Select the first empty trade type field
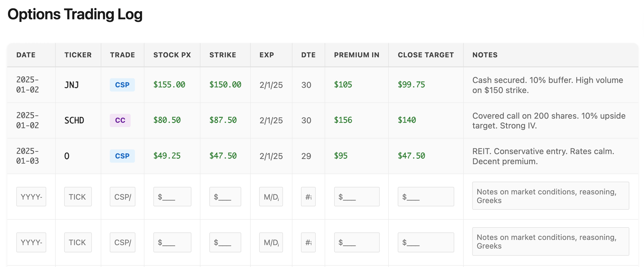Screen dimensions: 644x267 (122, 197)
